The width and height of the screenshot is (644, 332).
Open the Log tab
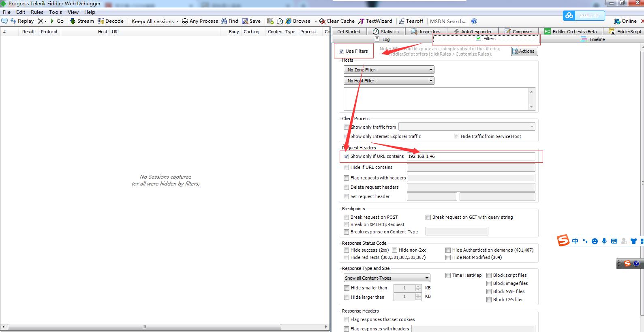point(382,39)
